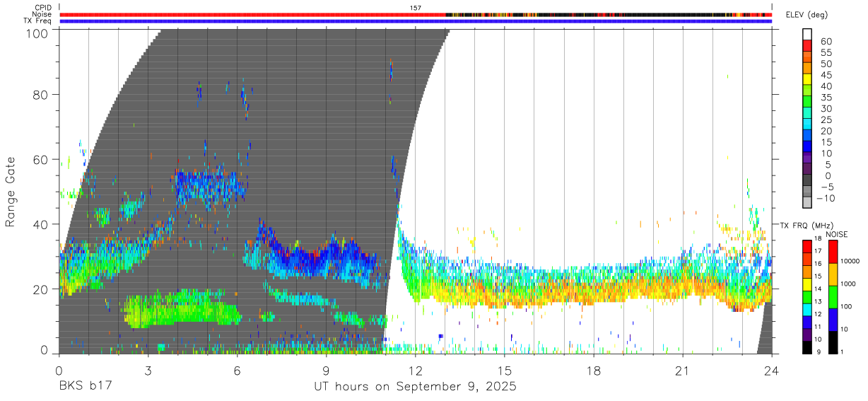Select the blue TX Freq status strip

click(x=416, y=21)
